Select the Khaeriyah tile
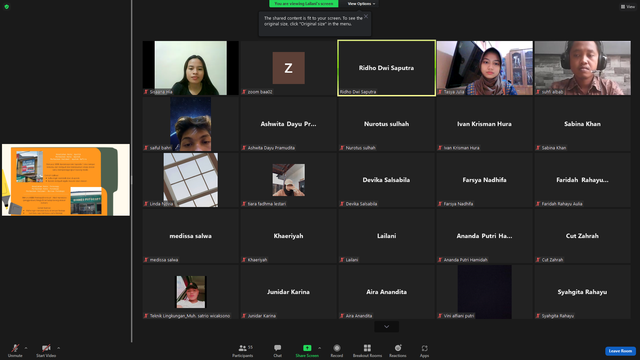This screenshot has height=360, width=640. (x=289, y=236)
